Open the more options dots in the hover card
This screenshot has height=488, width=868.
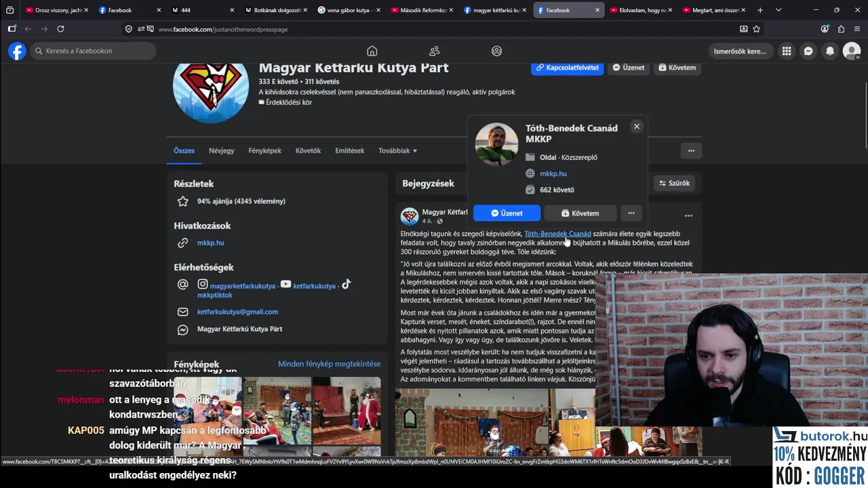point(631,213)
